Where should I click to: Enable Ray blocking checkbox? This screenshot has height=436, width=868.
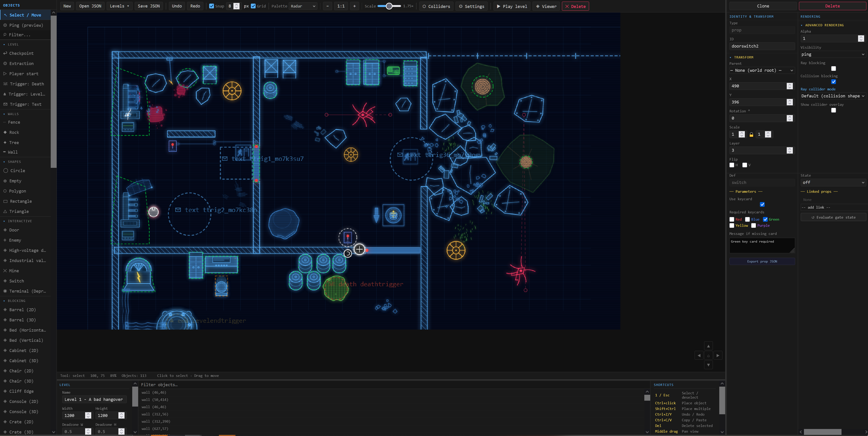tap(833, 68)
